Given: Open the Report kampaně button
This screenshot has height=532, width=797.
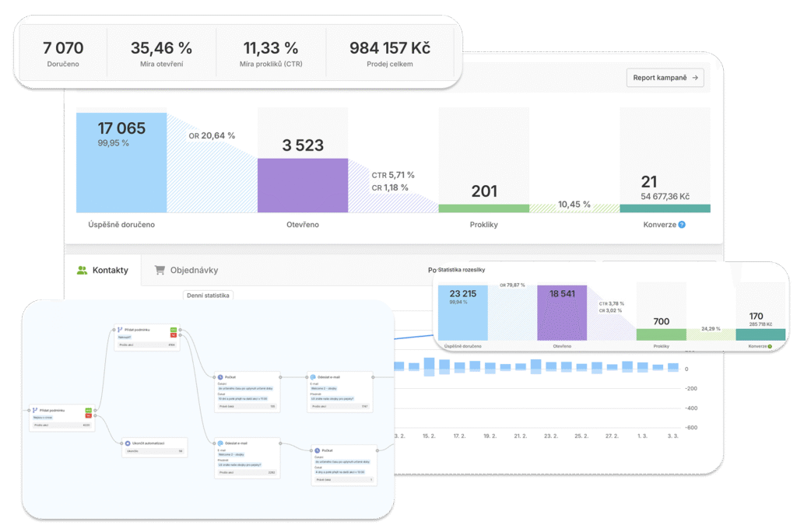Looking at the screenshot, I should [x=665, y=78].
